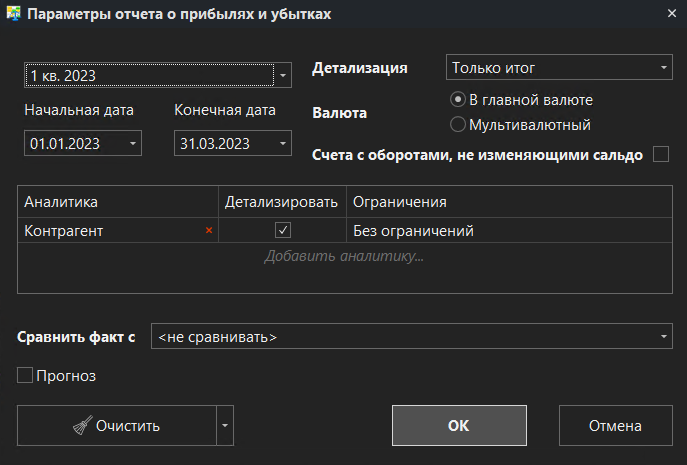Close the report parameters dialog
687x465 pixels.
point(669,14)
